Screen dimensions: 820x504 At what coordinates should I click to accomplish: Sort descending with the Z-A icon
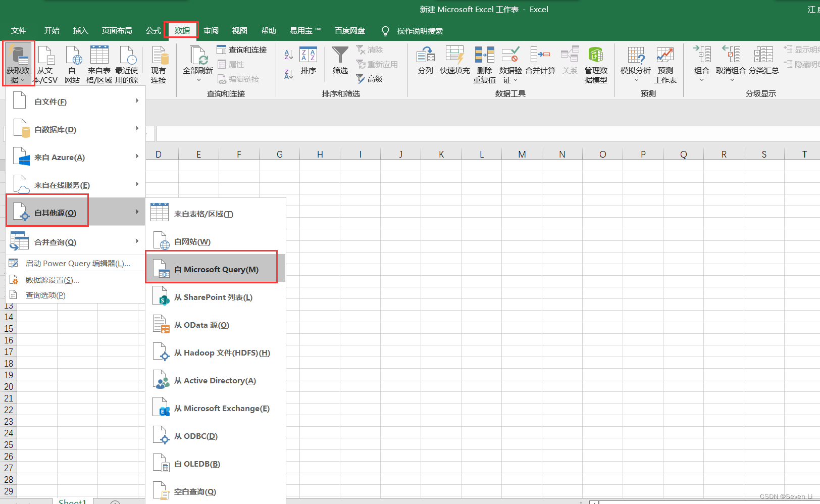pos(289,74)
